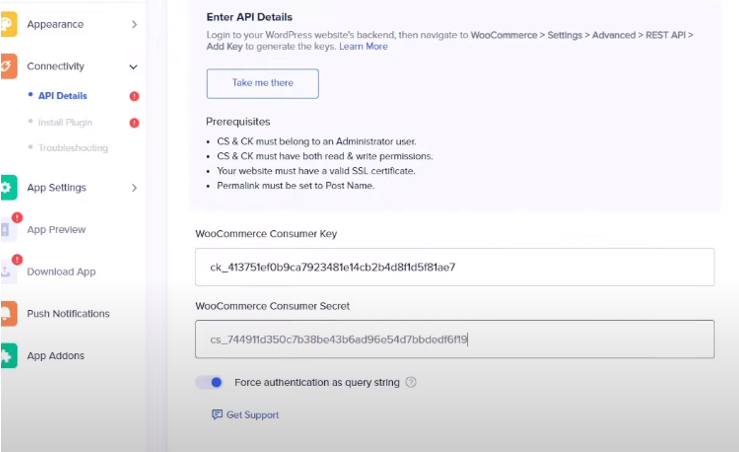Toggle Force authentication as query string
739x452 pixels.
tap(209, 382)
